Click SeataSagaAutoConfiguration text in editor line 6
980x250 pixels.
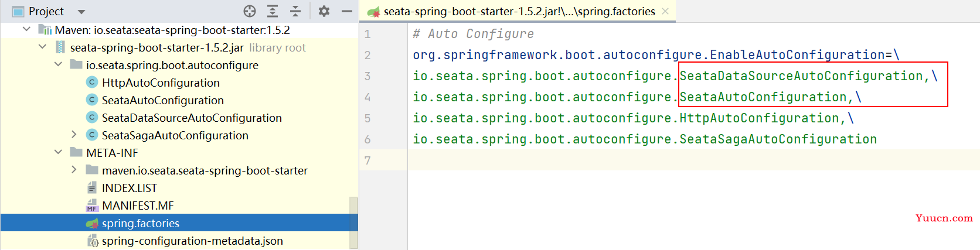click(778, 139)
